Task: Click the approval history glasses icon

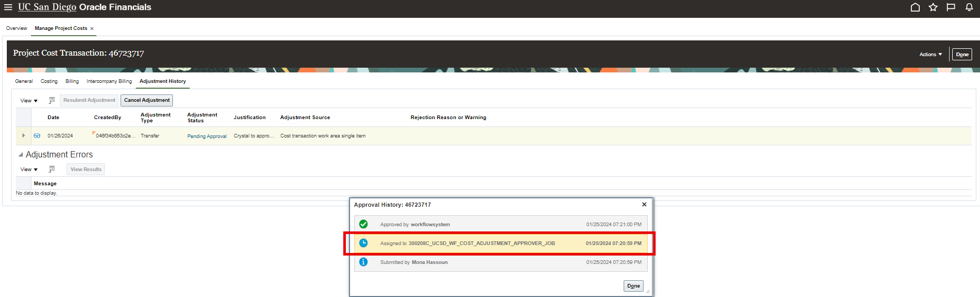Action: coord(37,136)
